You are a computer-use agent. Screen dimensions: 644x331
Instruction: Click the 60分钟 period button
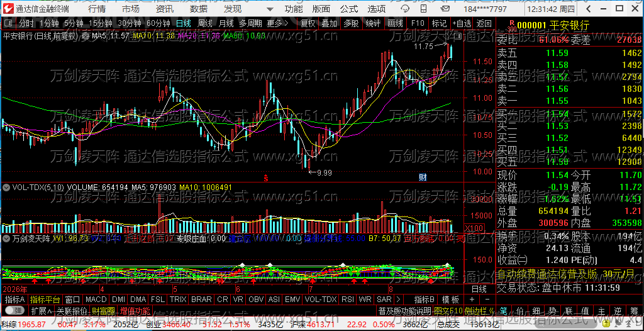point(158,23)
